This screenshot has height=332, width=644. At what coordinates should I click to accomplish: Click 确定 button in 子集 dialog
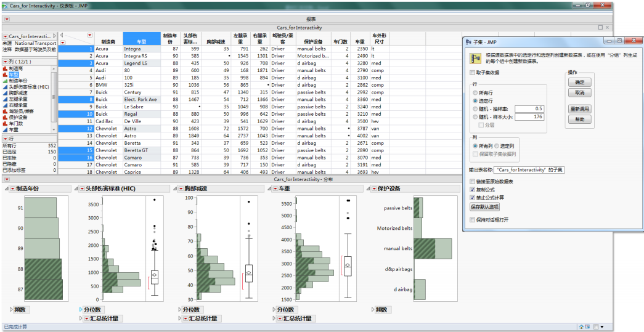click(x=579, y=82)
